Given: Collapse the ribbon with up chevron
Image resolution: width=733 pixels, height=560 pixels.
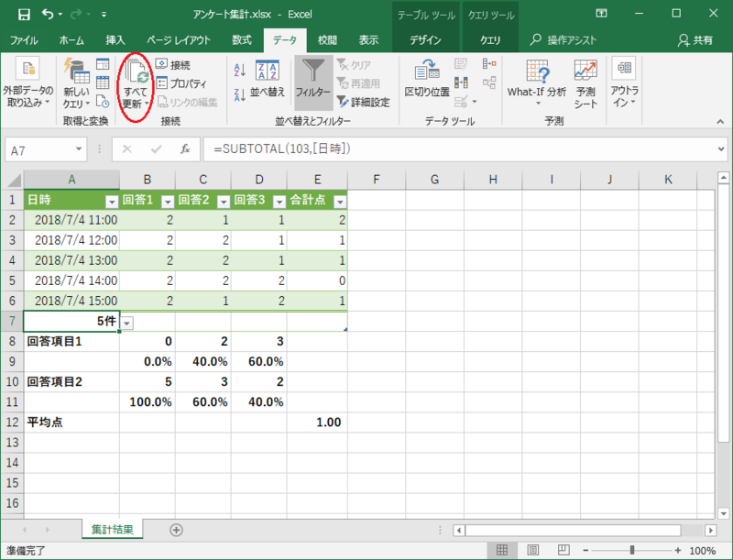Looking at the screenshot, I should [720, 122].
